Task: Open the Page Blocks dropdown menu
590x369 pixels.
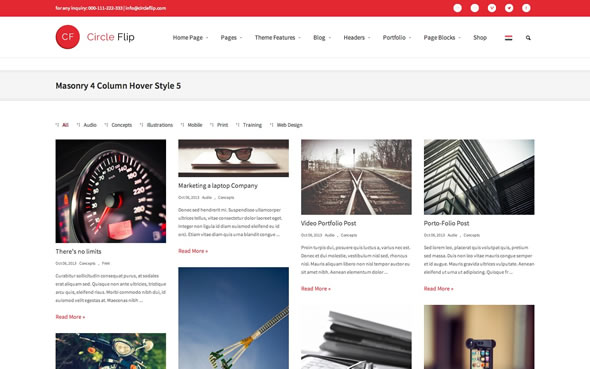Action: (x=442, y=38)
